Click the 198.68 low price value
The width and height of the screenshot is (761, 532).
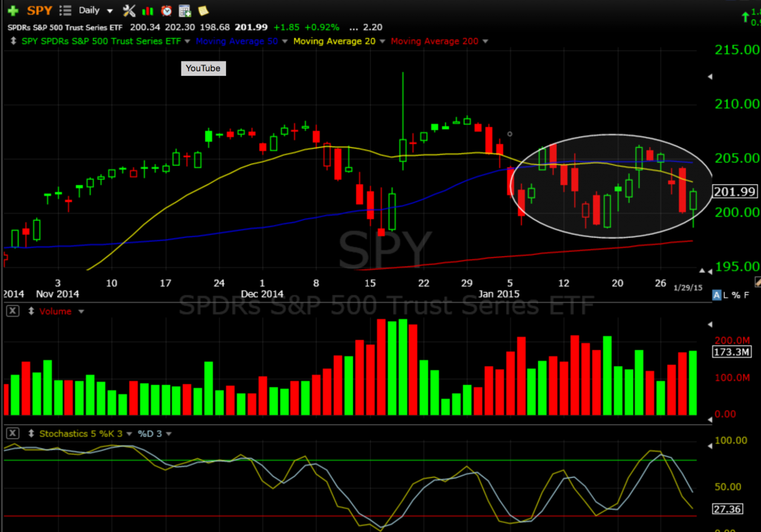click(215, 27)
